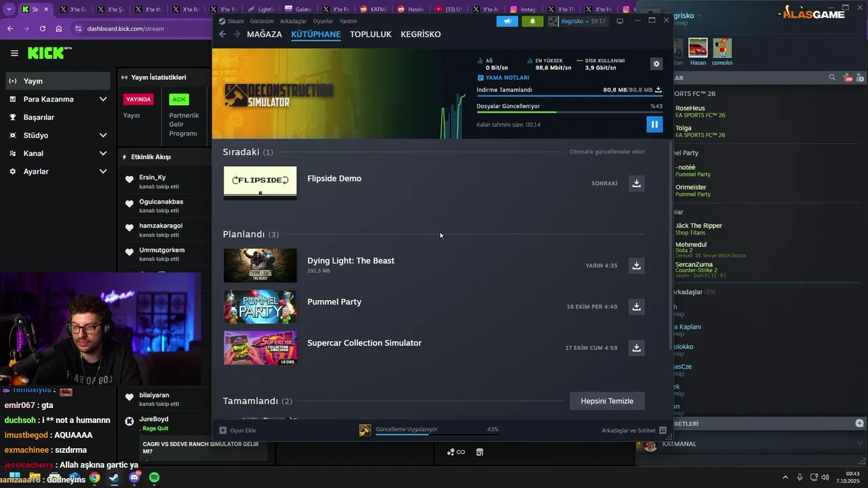Screen dimensions: 868x488
Task: Open comolok avatar in friends window
Action: pyautogui.click(x=722, y=47)
